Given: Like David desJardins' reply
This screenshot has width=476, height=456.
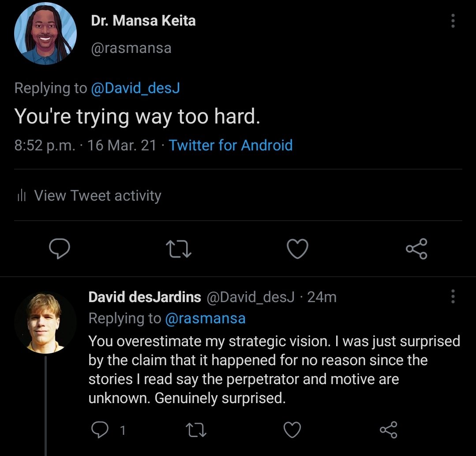Looking at the screenshot, I should click(x=292, y=430).
